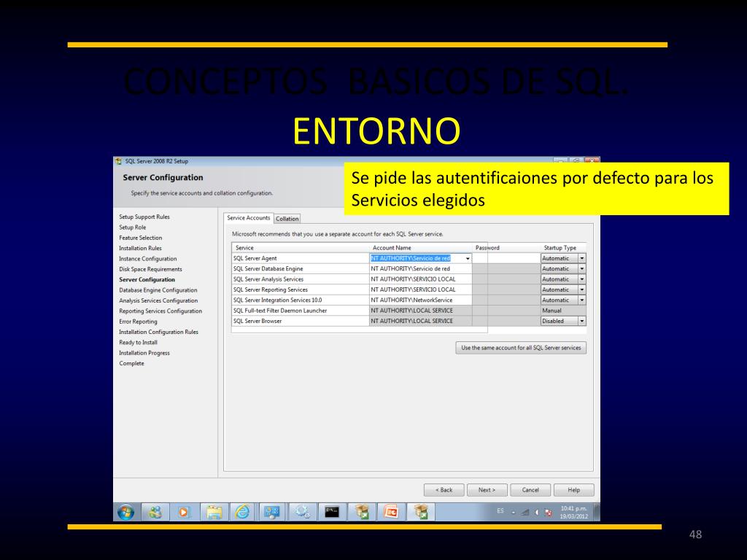
Task: Open Startup Type dropdown for SQL Server Browser
Action: 581,321
